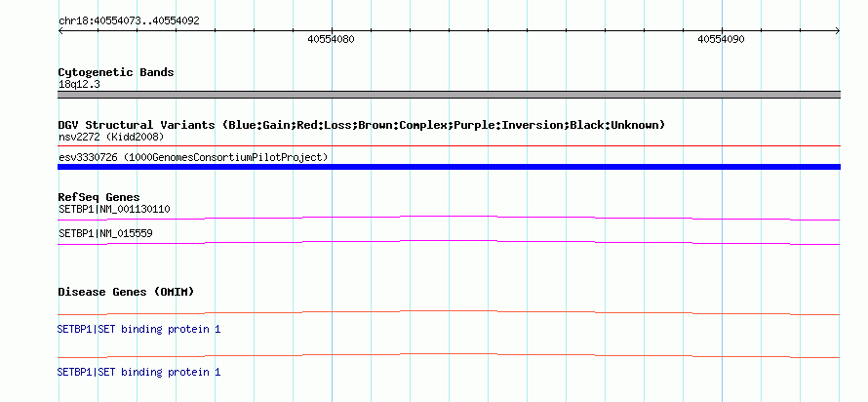Select the Disease Genes (OMIM) track heading
The image size is (868, 402).
126,292
